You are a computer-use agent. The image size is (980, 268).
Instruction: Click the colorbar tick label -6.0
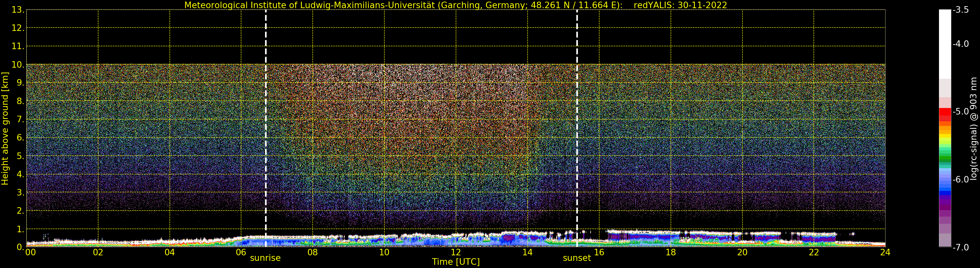coord(960,180)
